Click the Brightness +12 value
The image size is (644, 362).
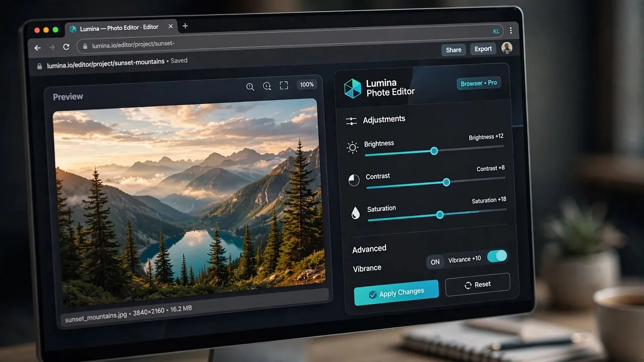(486, 137)
